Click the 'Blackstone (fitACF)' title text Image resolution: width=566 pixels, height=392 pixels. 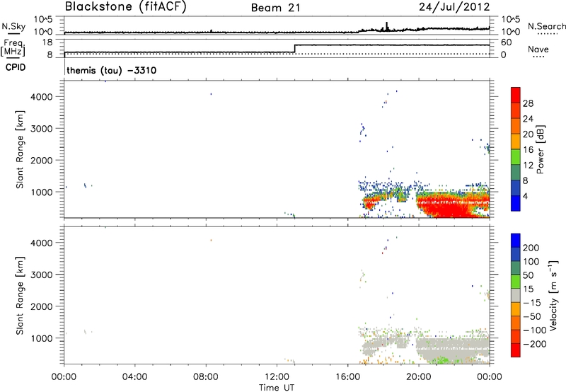(x=126, y=6)
